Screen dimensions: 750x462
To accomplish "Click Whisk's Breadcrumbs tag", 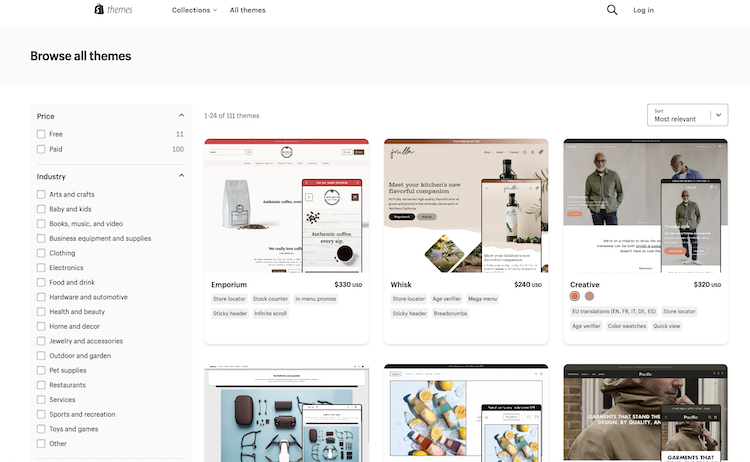I will (450, 314).
